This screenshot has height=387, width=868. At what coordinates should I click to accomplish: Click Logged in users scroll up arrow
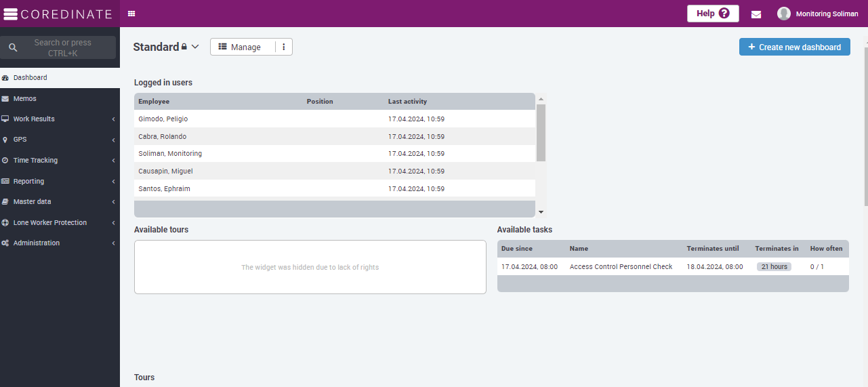click(x=541, y=100)
